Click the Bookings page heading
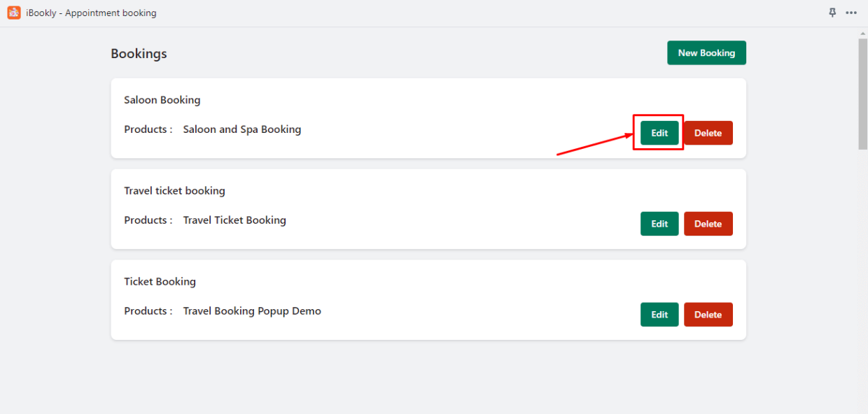This screenshot has height=414, width=868. (138, 53)
